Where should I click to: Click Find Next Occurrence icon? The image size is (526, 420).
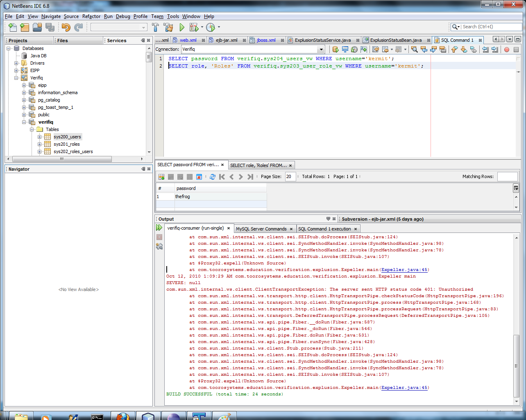coord(433,50)
